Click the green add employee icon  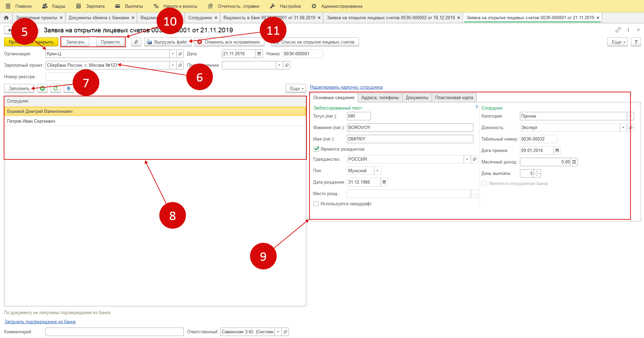[42, 88]
